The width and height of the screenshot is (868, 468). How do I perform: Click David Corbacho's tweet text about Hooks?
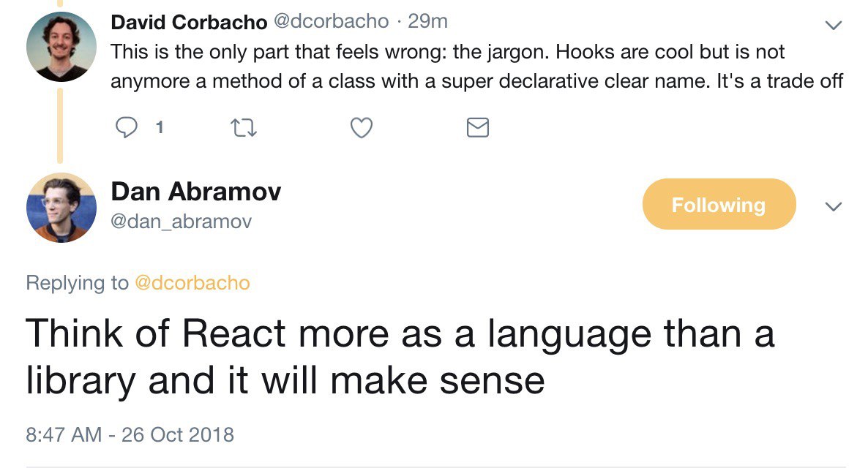point(476,67)
